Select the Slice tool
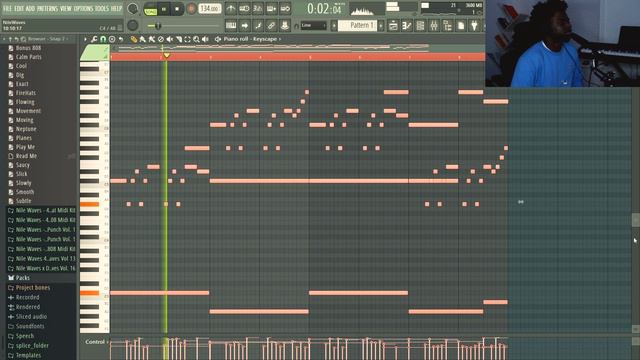 point(178,39)
